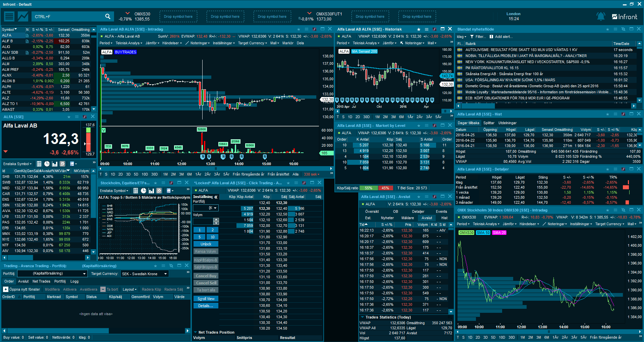Switch to Utdelningar tab in Hist window
The image size is (644, 342).
coord(507,123)
